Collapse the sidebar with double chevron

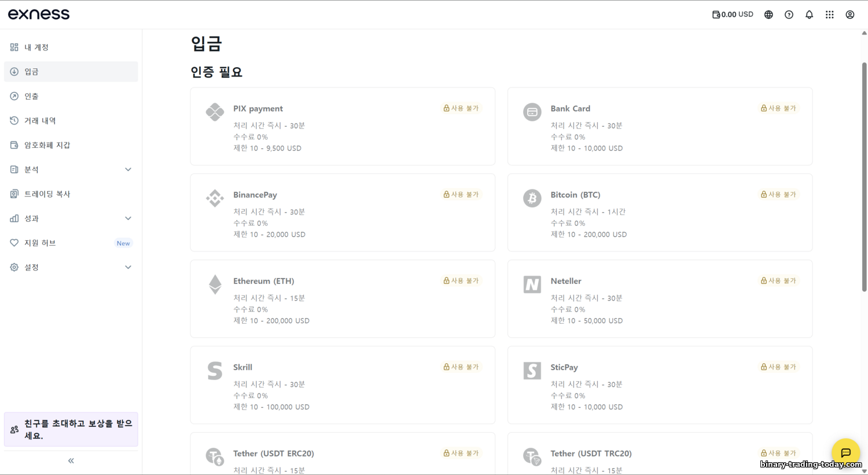coord(71,461)
